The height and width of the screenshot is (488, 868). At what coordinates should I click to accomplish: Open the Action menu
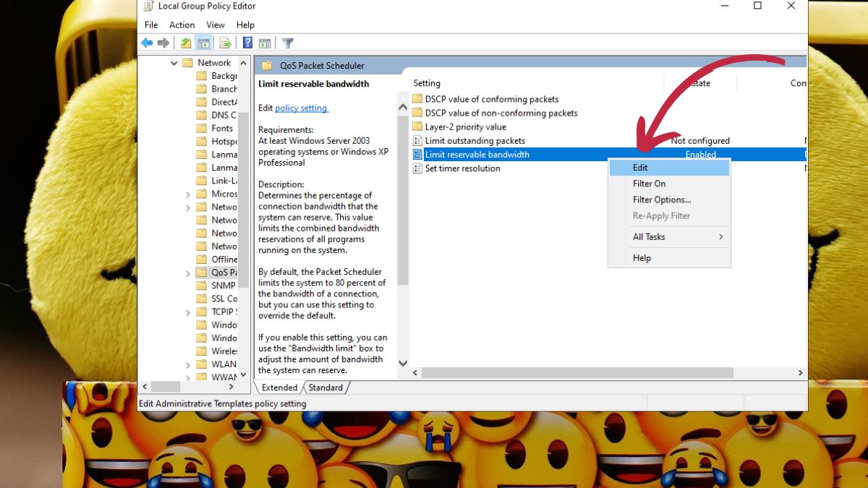182,25
